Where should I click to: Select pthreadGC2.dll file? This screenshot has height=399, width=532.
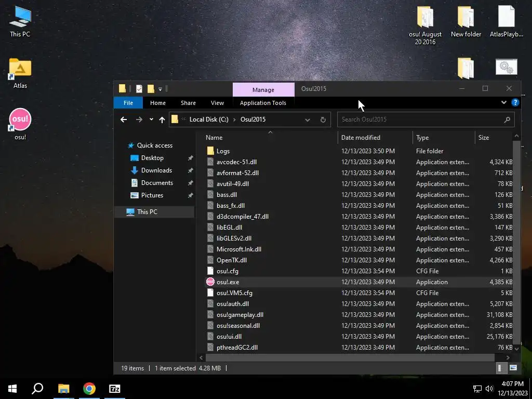237,348
